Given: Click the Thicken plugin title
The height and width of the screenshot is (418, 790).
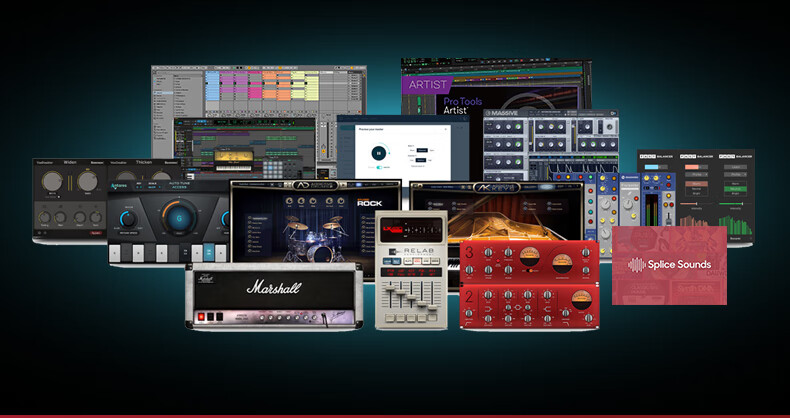Looking at the screenshot, I should (144, 163).
